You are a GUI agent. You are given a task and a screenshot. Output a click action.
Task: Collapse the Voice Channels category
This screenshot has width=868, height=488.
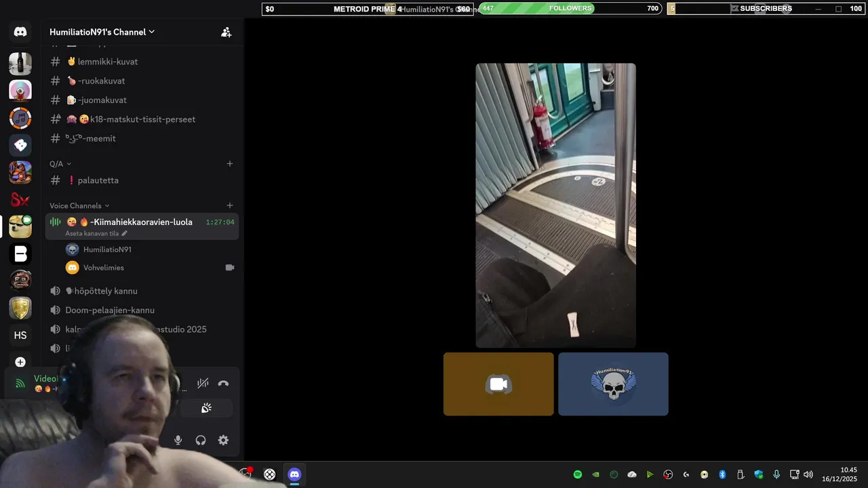click(79, 206)
